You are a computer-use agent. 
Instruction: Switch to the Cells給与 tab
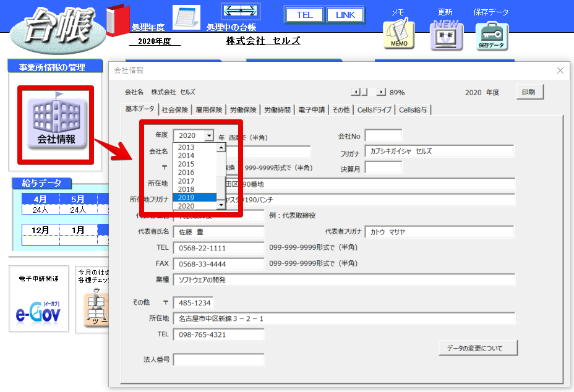(413, 110)
